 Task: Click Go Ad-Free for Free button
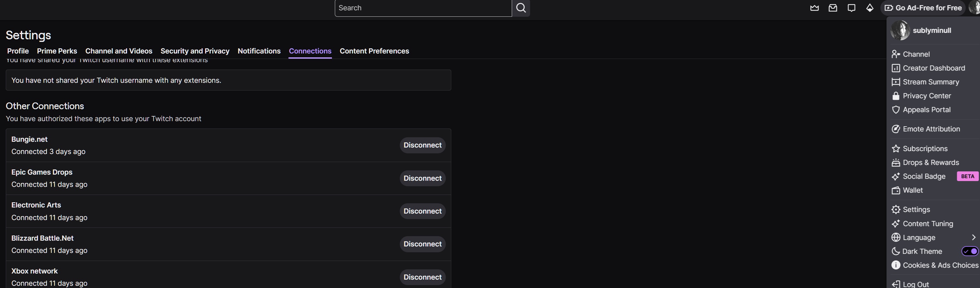[x=923, y=8]
